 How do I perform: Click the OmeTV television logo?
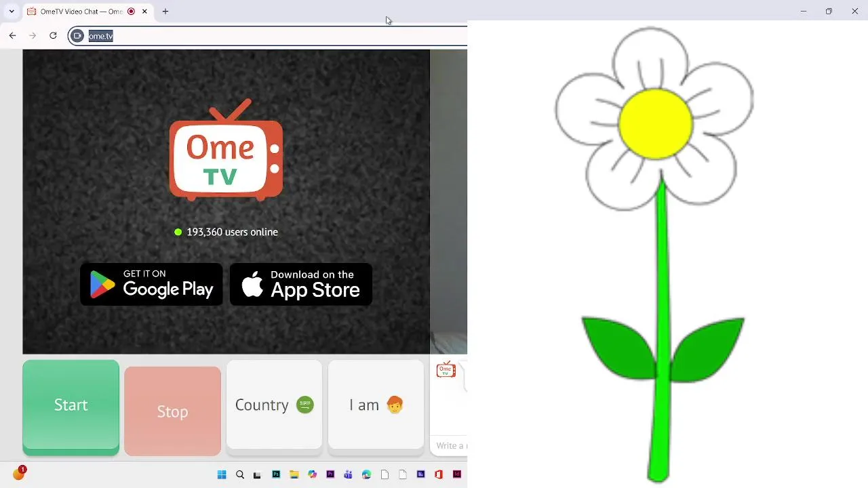tap(226, 150)
